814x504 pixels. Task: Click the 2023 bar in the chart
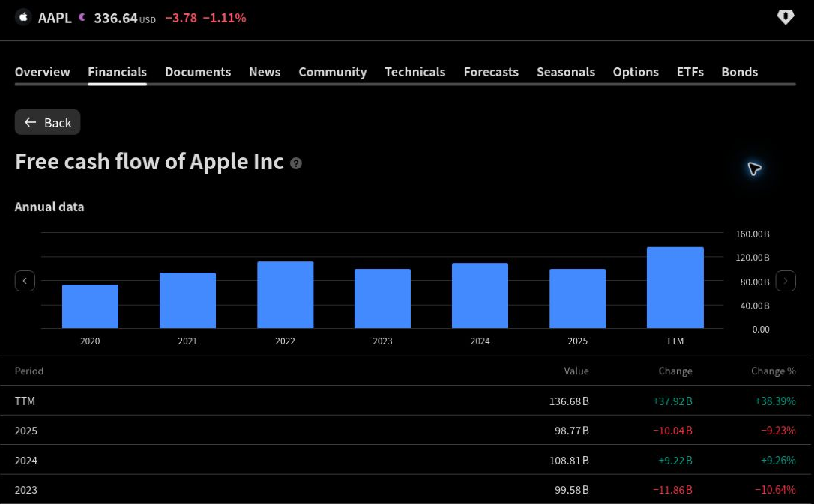click(382, 298)
